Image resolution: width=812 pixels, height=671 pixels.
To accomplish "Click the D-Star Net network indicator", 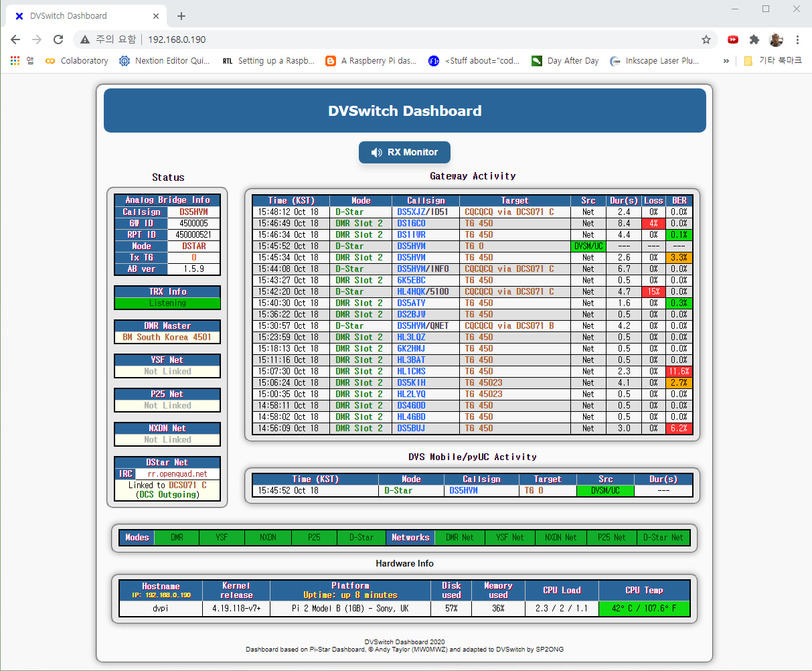I will click(663, 537).
